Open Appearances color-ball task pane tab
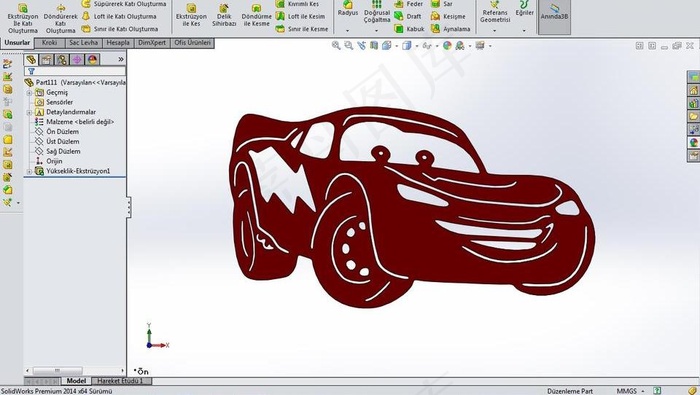 (x=693, y=142)
